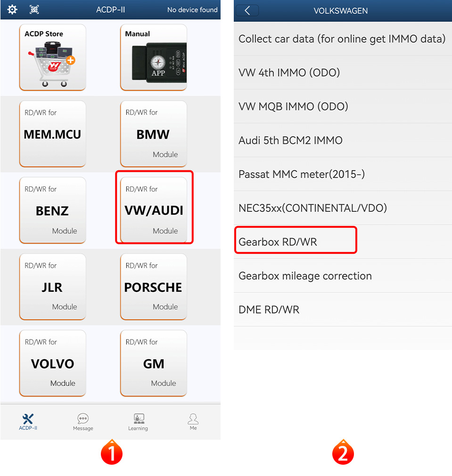Open the PORSCHE module tile

click(154, 287)
